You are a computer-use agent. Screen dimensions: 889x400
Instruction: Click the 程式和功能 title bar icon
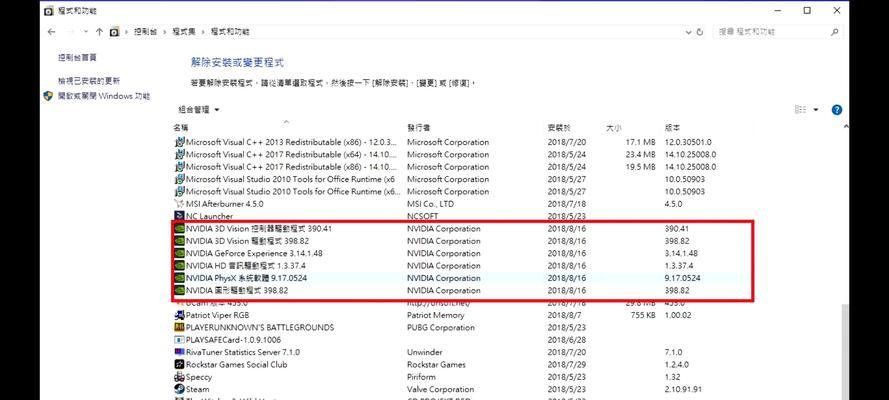tap(49, 11)
